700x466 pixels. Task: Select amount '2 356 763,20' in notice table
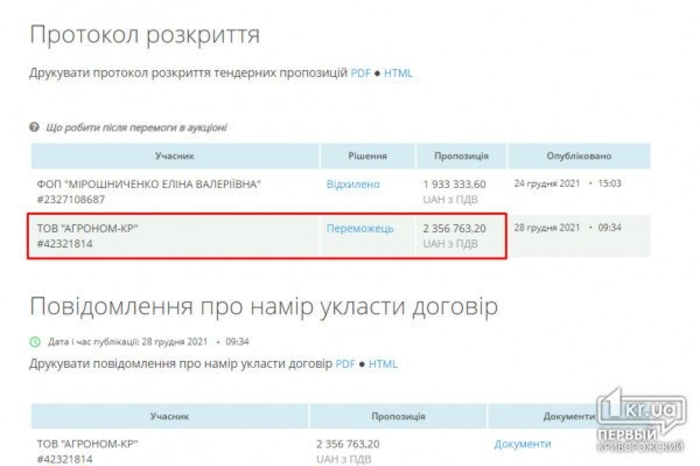click(x=348, y=444)
